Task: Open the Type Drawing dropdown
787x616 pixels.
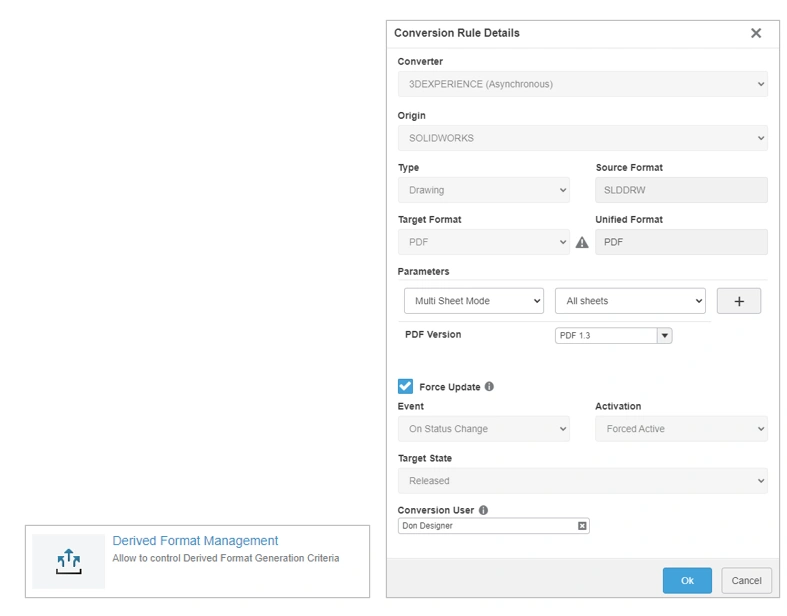Action: [x=483, y=190]
